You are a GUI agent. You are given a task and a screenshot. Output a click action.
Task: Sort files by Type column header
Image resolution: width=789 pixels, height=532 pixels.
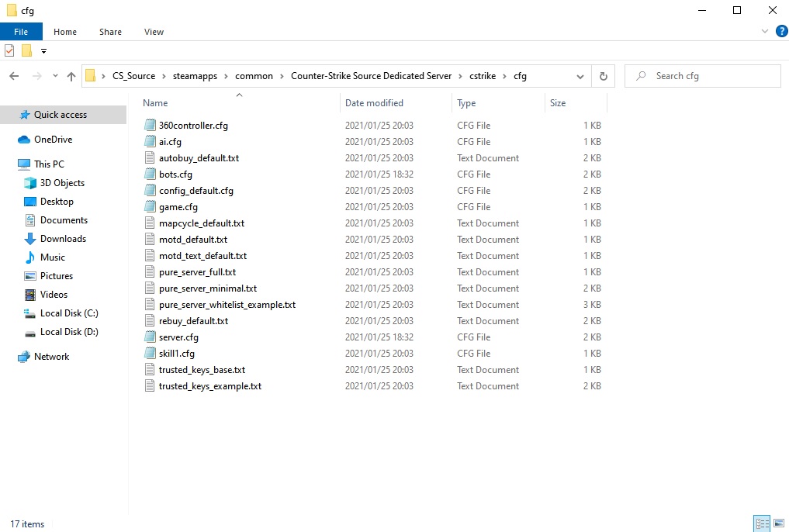497,102
